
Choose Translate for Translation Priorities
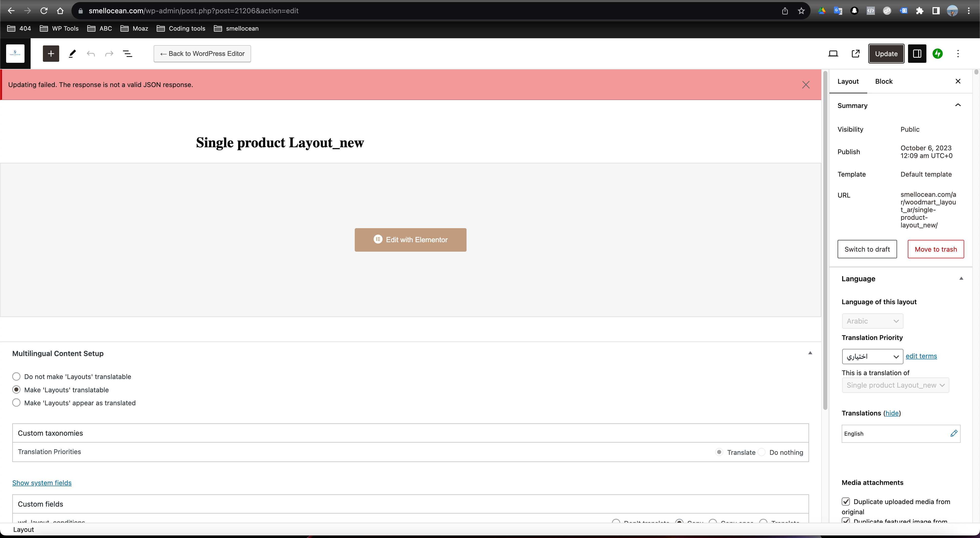(719, 452)
